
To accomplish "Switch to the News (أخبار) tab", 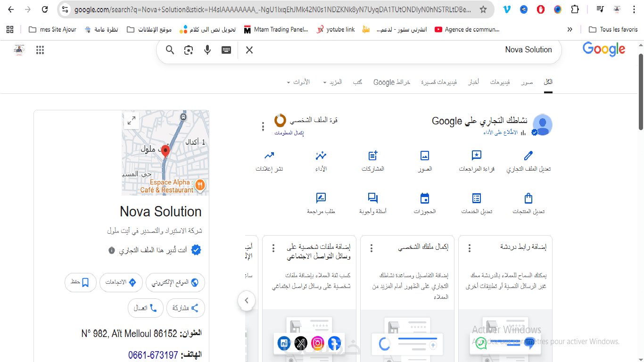I will point(473,82).
